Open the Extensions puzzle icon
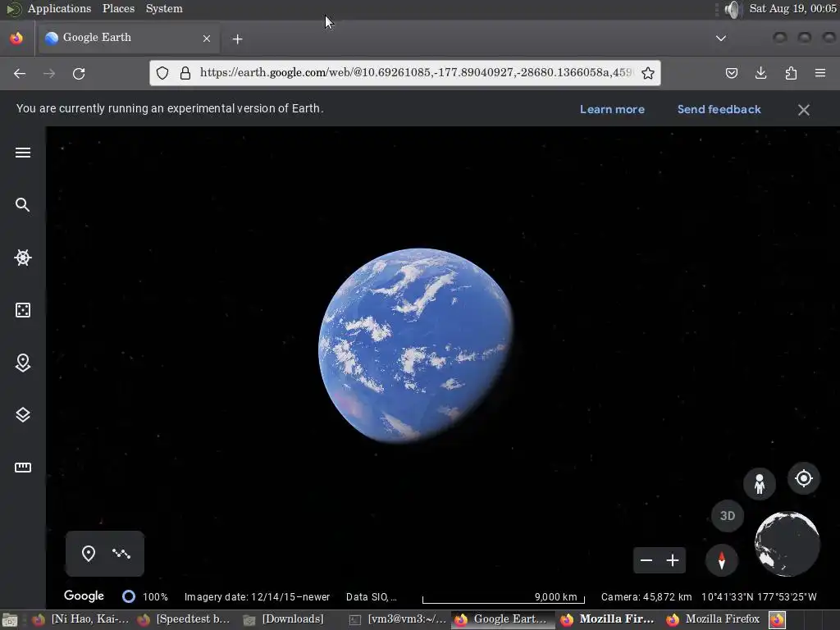 click(x=791, y=73)
